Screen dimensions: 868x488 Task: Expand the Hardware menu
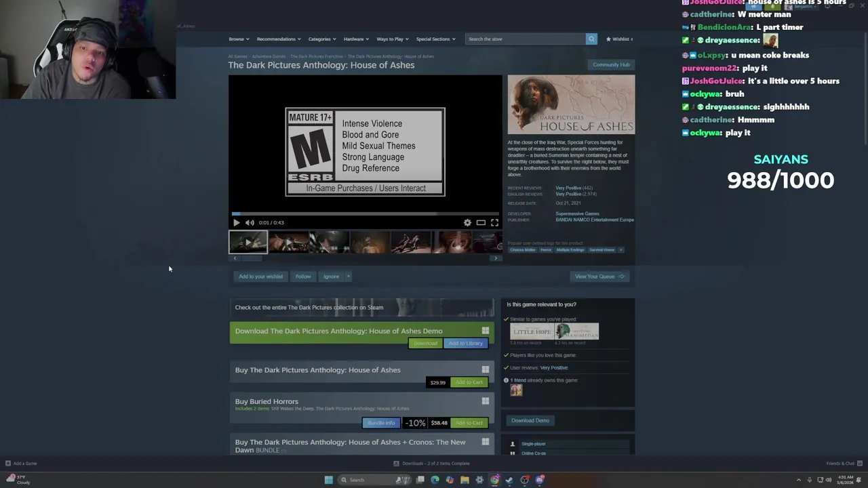tap(356, 39)
